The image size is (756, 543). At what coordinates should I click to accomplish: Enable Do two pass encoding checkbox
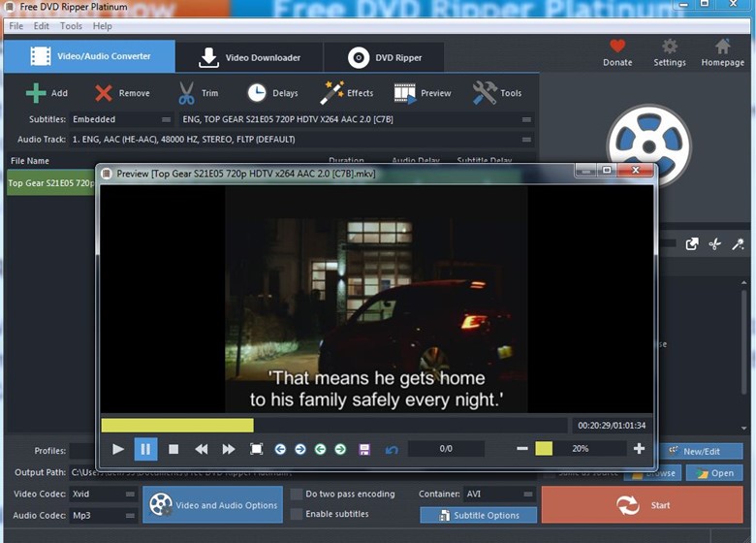pos(297,494)
